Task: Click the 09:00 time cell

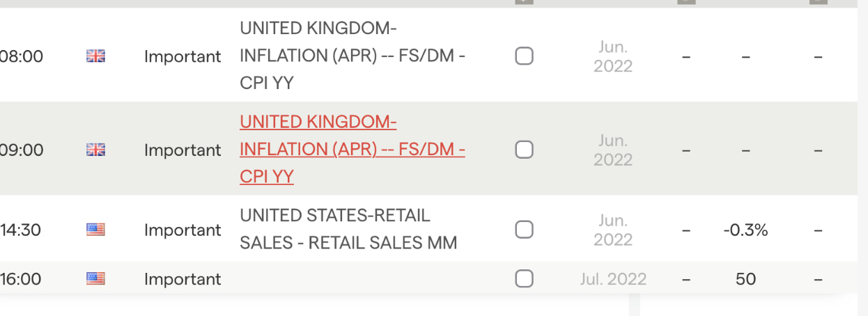Action: click(x=21, y=150)
